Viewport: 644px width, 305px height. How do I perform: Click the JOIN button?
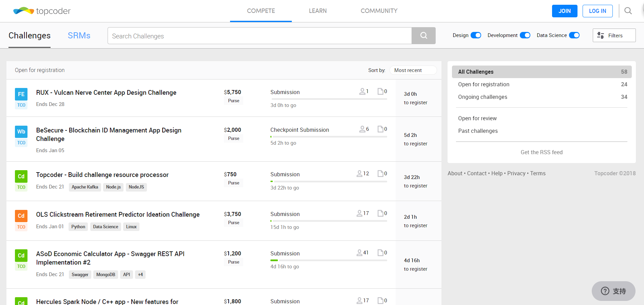(565, 11)
